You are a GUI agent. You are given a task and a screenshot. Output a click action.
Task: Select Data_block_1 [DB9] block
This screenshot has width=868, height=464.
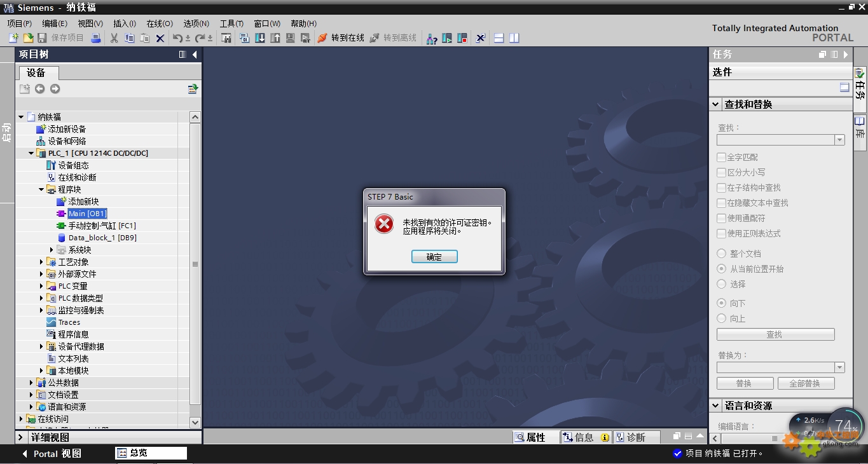click(x=102, y=238)
